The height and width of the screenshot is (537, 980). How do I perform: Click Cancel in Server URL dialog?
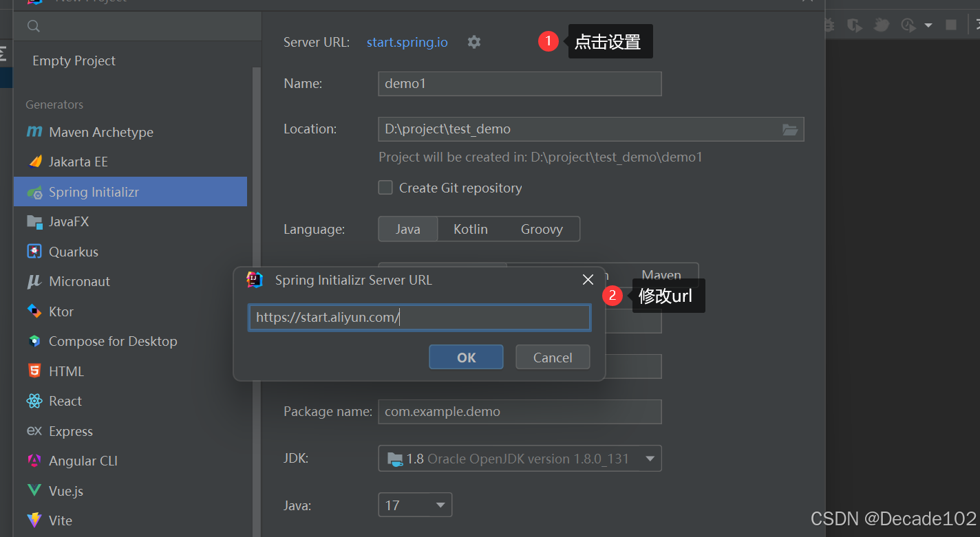coord(553,357)
